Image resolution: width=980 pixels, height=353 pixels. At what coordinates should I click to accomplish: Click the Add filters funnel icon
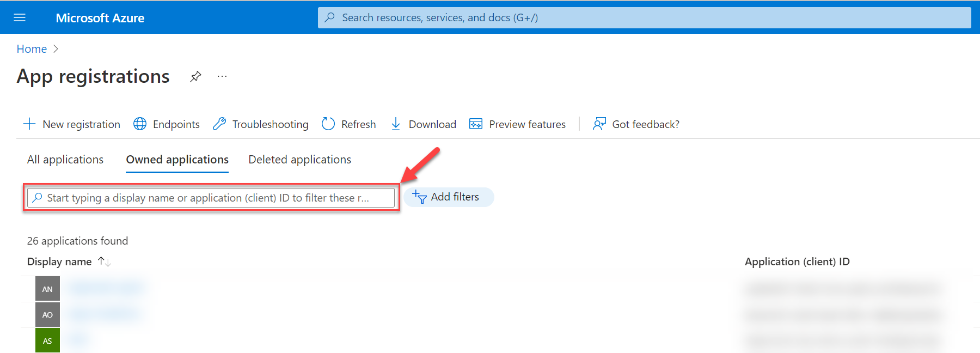[x=419, y=197]
